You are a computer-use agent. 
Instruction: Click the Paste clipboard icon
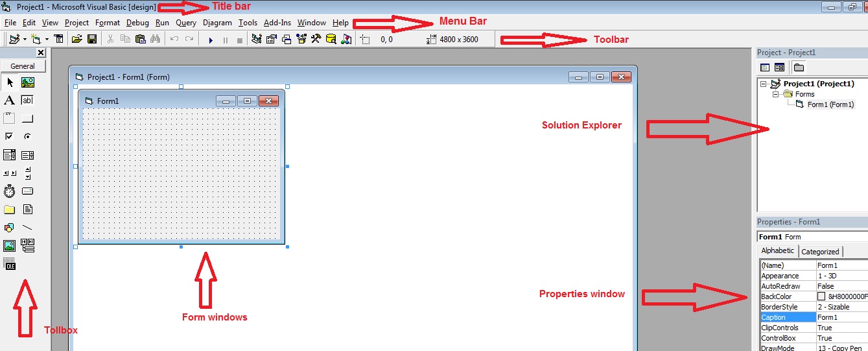pos(140,40)
